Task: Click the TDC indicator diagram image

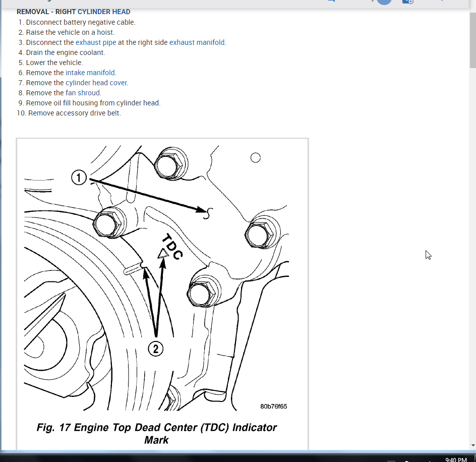Action: point(156,277)
